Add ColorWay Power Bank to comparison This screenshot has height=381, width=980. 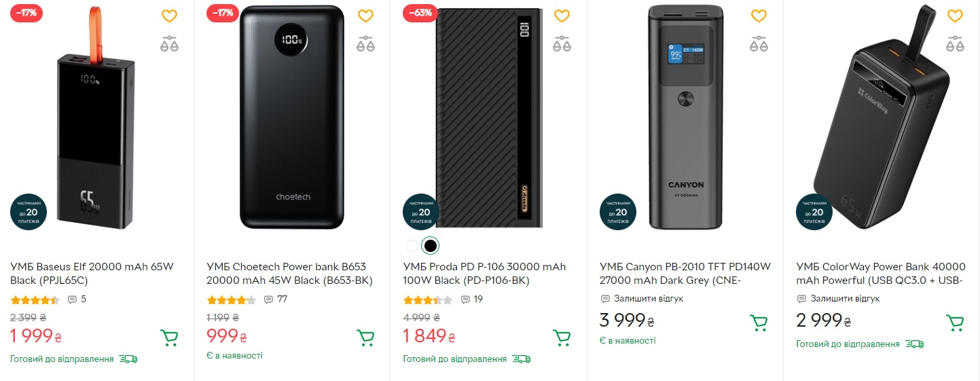click(x=954, y=44)
